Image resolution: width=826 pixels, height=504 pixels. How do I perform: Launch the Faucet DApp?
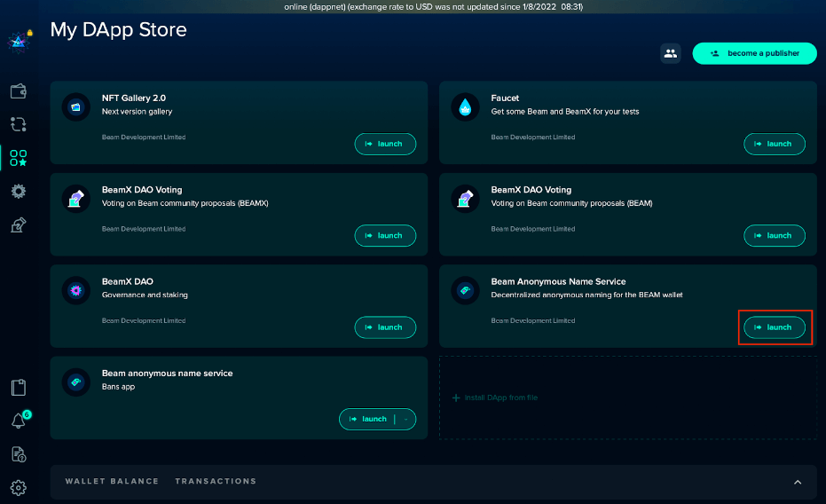(x=774, y=144)
